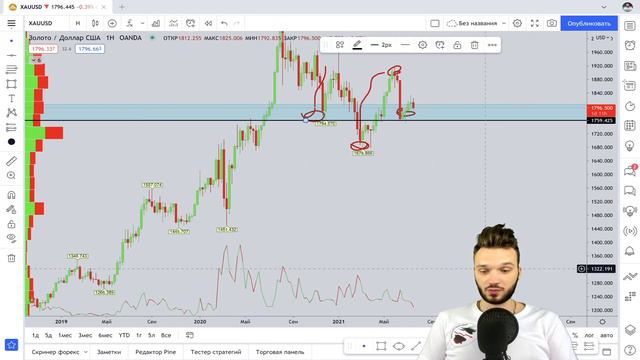Toggle 'лог' logarithmic scale

[589, 335]
